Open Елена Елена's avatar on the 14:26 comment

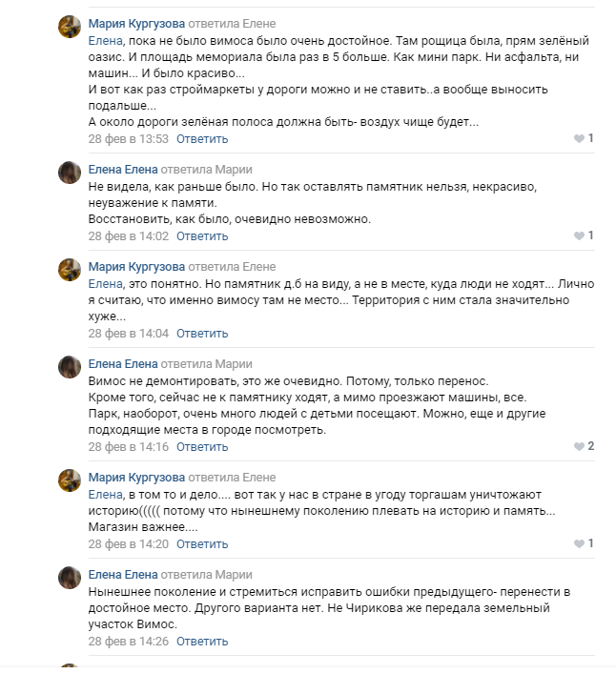point(70,578)
